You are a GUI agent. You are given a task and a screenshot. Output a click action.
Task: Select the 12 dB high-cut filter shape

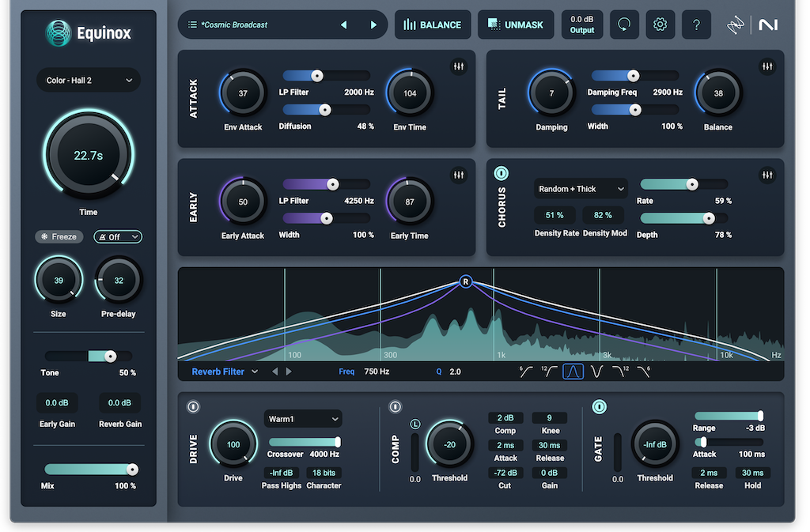tap(620, 372)
